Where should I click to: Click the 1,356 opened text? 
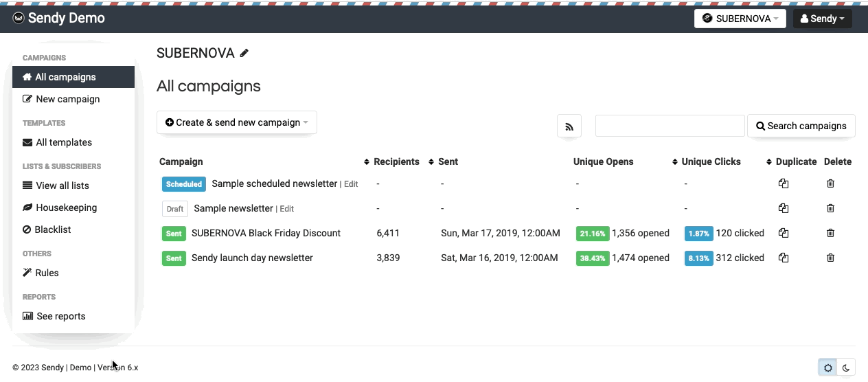point(641,233)
